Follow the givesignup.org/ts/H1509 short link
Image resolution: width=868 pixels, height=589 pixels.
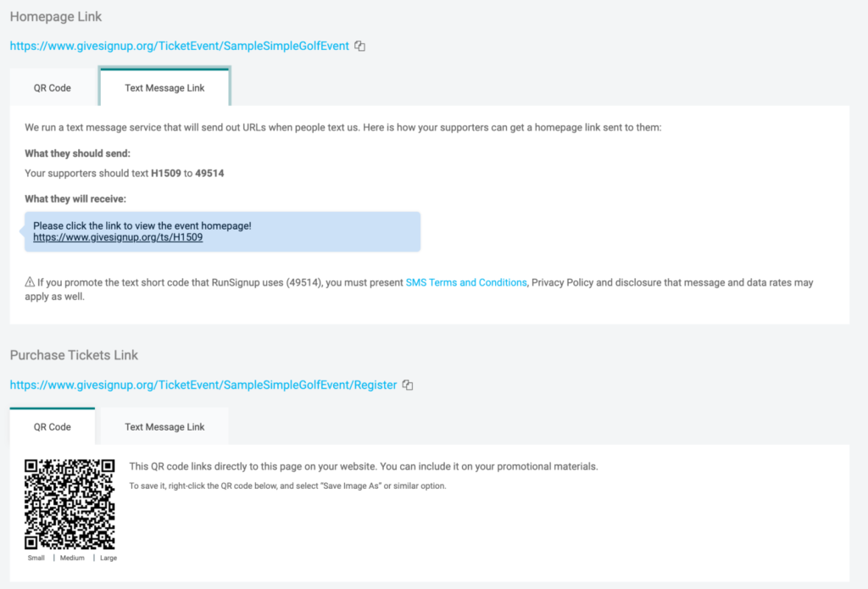point(118,238)
